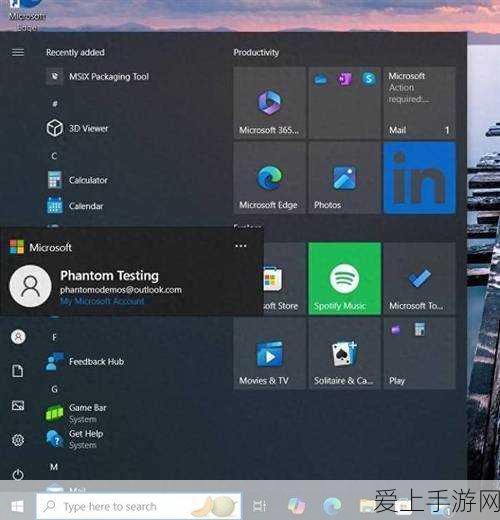Click the Phantom Testing profile picture
The height and width of the screenshot is (520, 500).
tap(30, 286)
